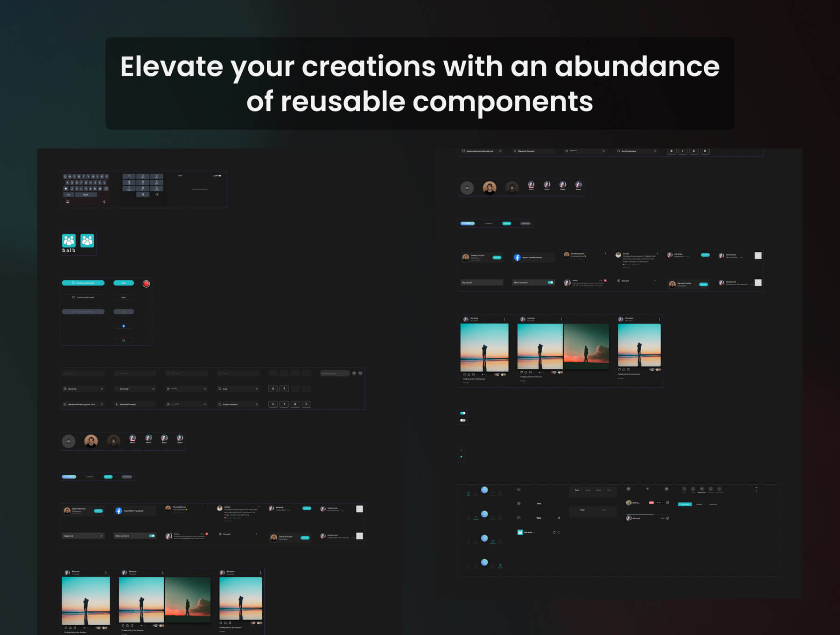The height and width of the screenshot is (635, 840).
Task: Select the home tab in the top navigation bar
Action: tap(469, 494)
